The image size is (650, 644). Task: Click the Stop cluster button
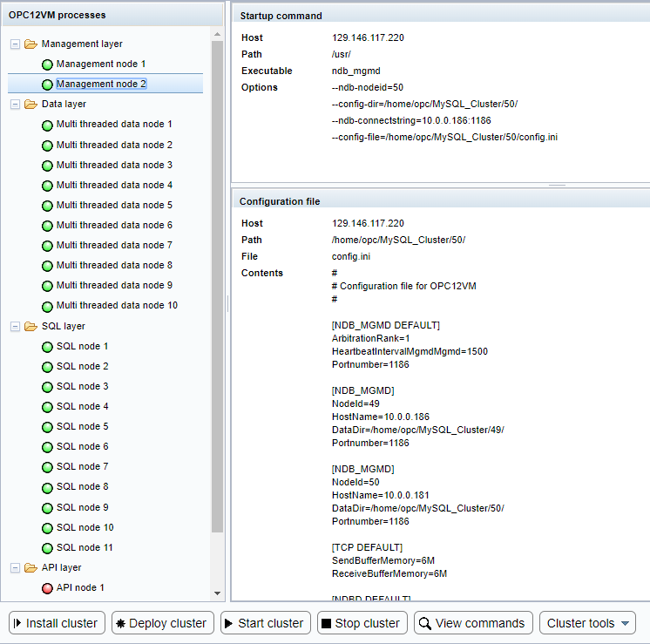tap(362, 623)
